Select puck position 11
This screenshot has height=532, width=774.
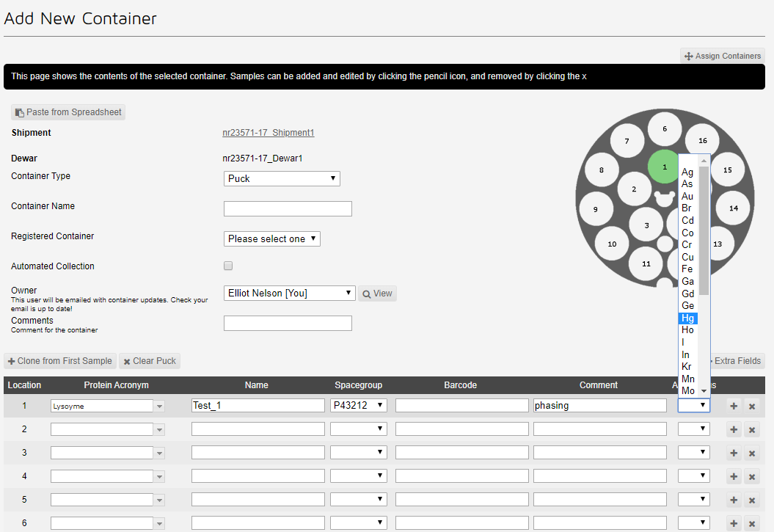(x=646, y=263)
